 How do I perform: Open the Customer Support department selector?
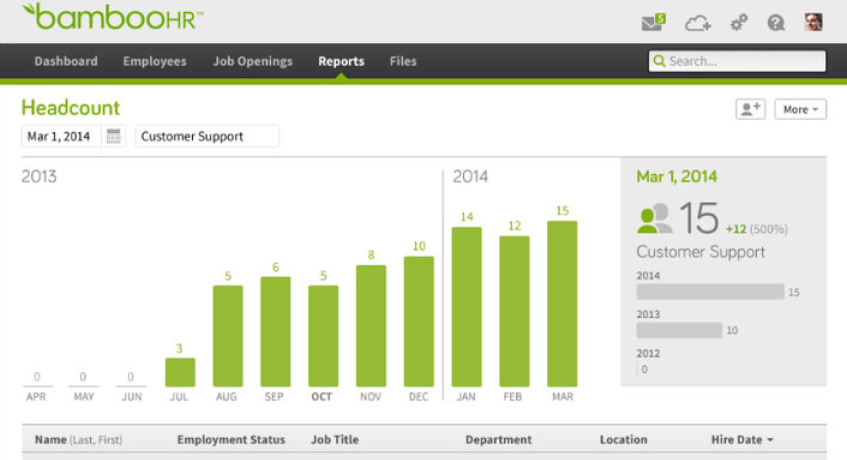coord(207,137)
